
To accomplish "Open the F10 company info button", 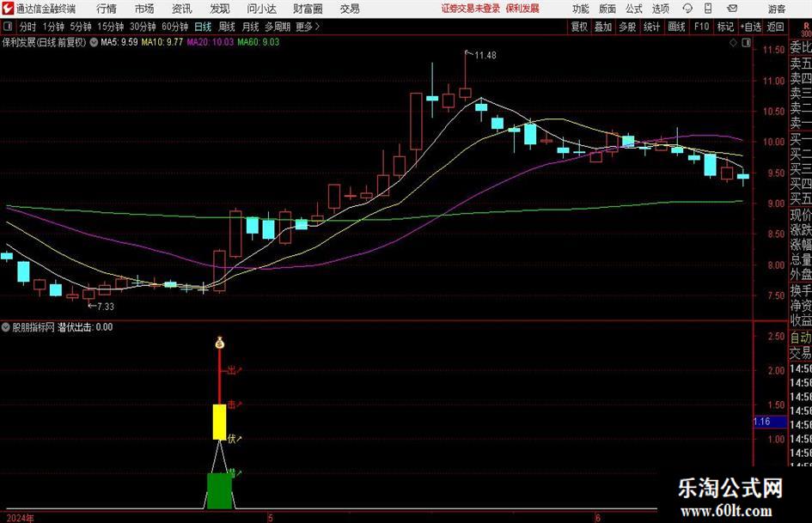I will click(x=701, y=27).
